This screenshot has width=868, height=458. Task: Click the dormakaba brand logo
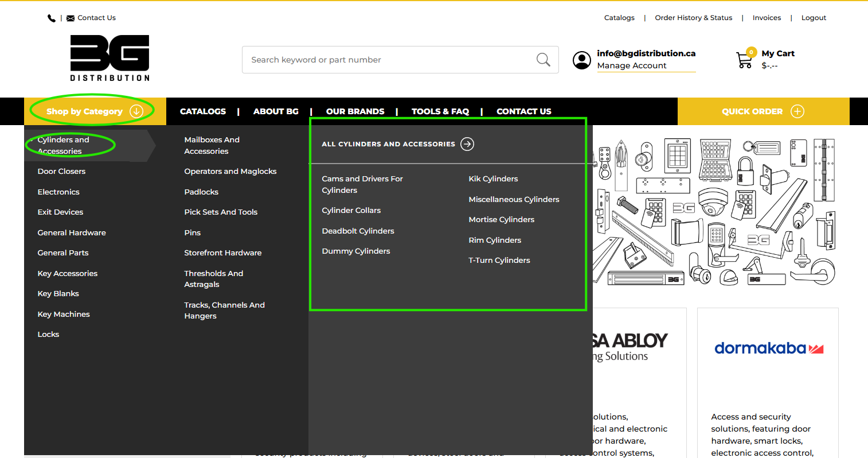click(x=769, y=348)
